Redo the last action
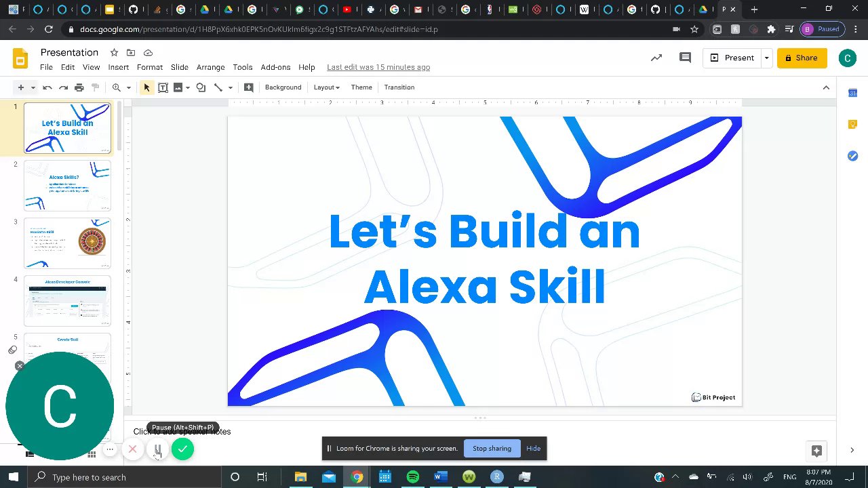868x488 pixels. coord(63,87)
